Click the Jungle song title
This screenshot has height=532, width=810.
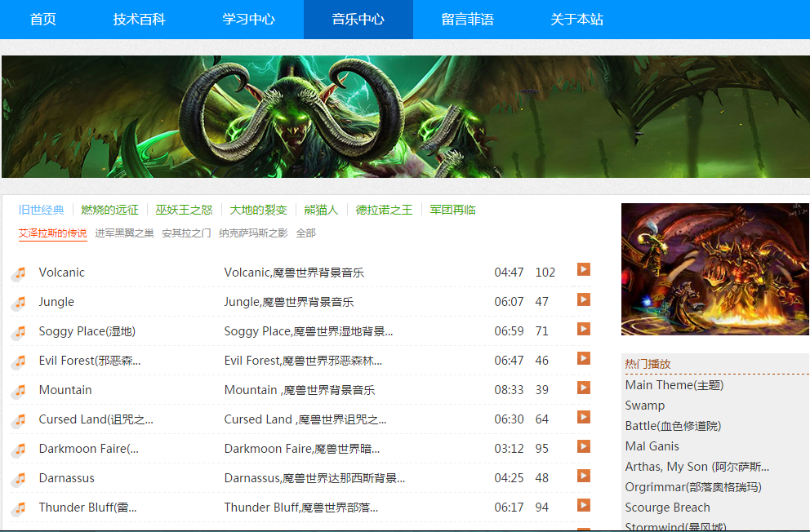pos(56,302)
